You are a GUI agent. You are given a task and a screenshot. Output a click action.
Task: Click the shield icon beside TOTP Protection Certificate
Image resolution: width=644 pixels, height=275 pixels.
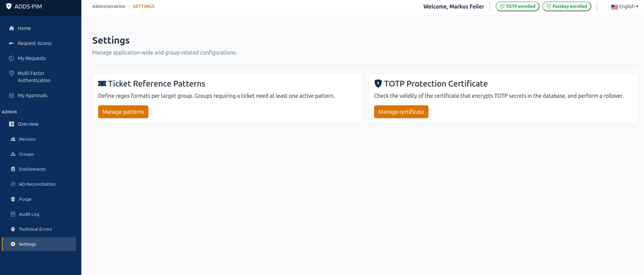(378, 83)
